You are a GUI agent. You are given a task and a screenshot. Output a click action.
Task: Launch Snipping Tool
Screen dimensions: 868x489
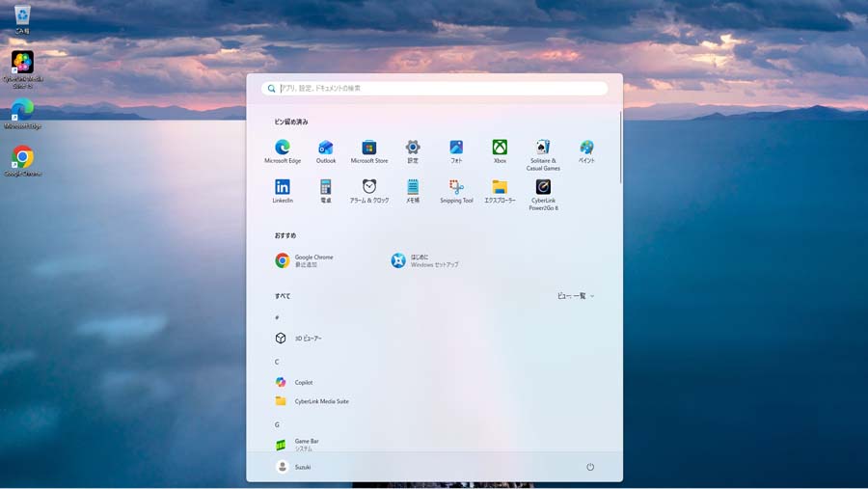tap(456, 191)
